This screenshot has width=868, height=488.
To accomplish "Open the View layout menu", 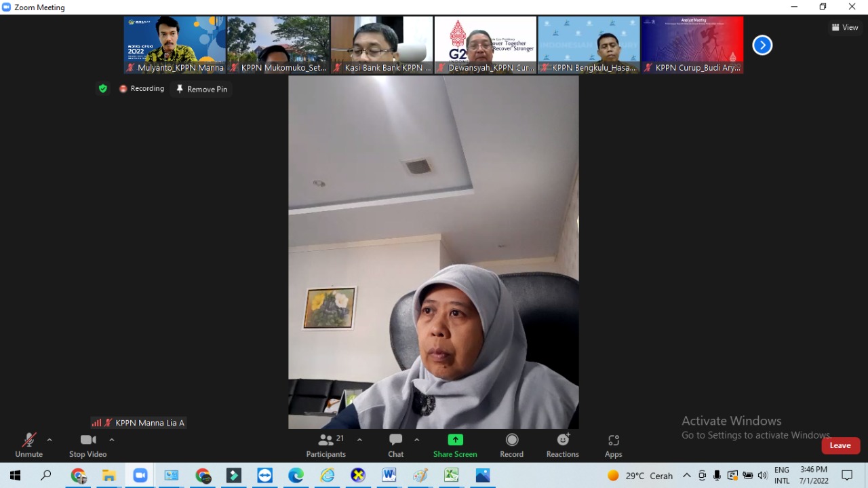I will tap(845, 27).
